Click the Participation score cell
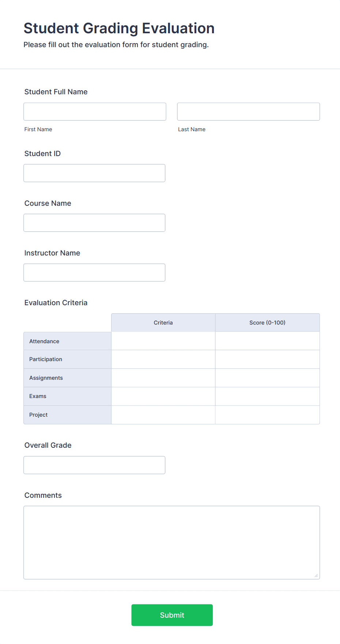 coord(267,359)
